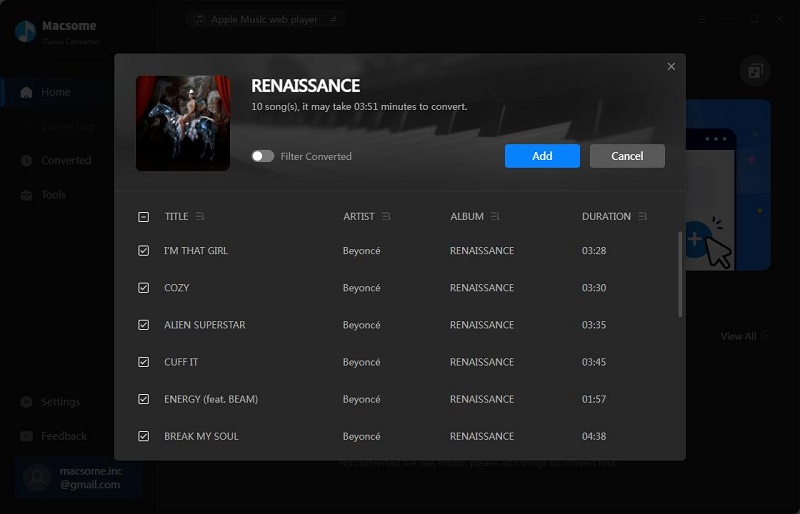The image size is (800, 514).
Task: Uncheck the COZY song checkbox
Action: 143,288
